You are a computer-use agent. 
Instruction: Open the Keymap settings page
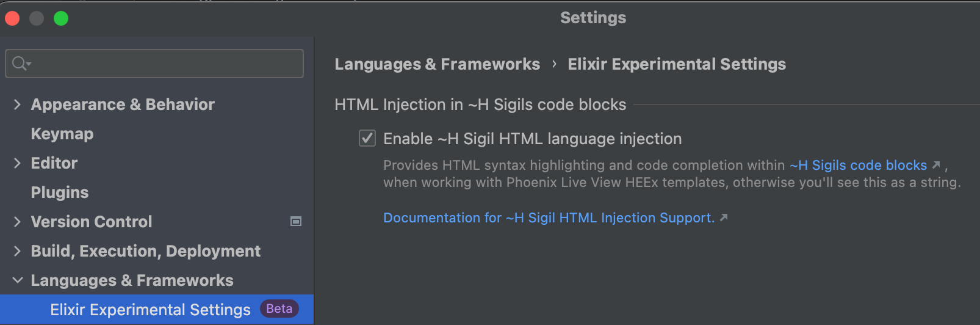(62, 134)
